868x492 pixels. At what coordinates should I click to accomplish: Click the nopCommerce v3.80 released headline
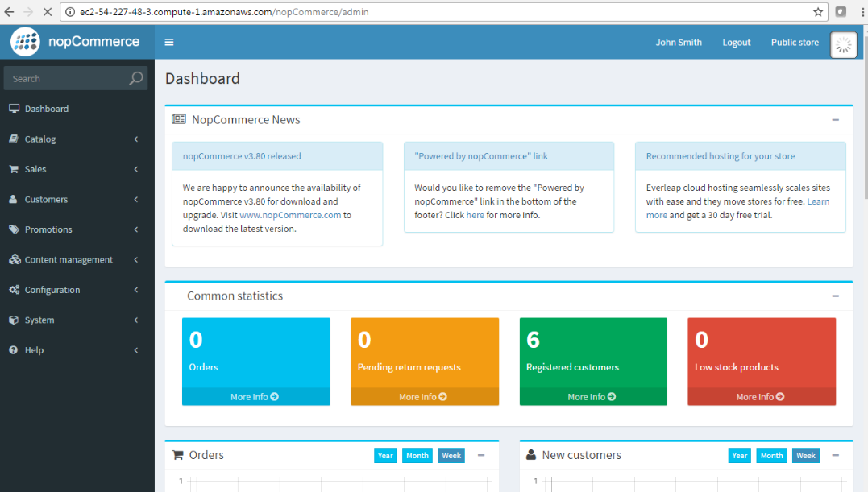pyautogui.click(x=242, y=156)
